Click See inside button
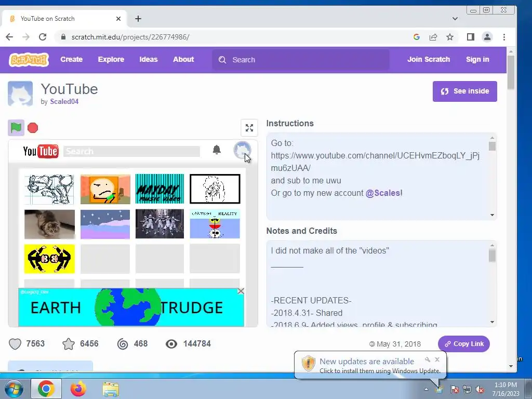Viewport: 532px width, 399px height. [465, 91]
